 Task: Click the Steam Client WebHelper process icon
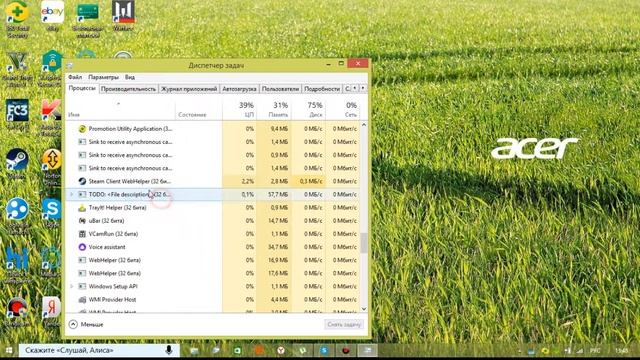[82, 181]
